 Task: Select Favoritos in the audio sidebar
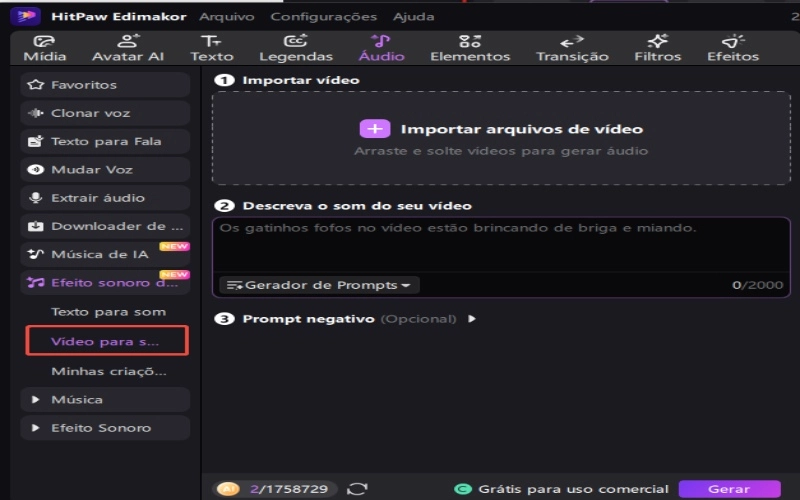[105, 85]
